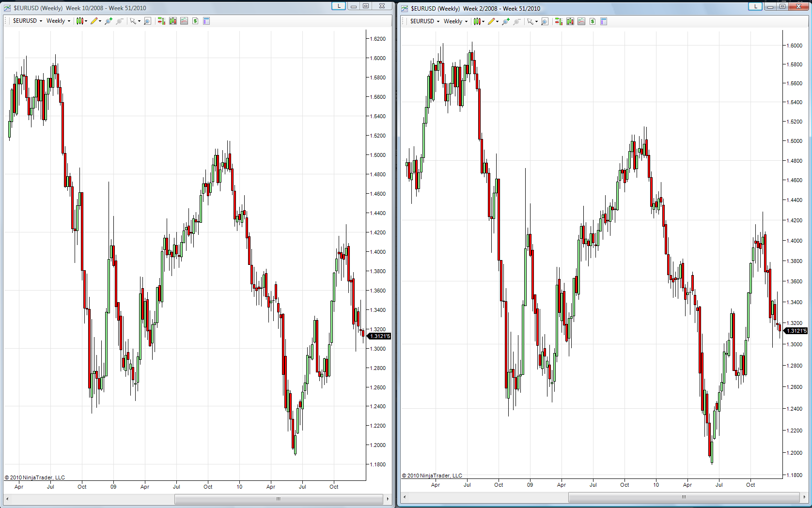Viewport: 812px width, 508px height.
Task: Click the 1.6200 price axis label
Action: tap(377, 39)
